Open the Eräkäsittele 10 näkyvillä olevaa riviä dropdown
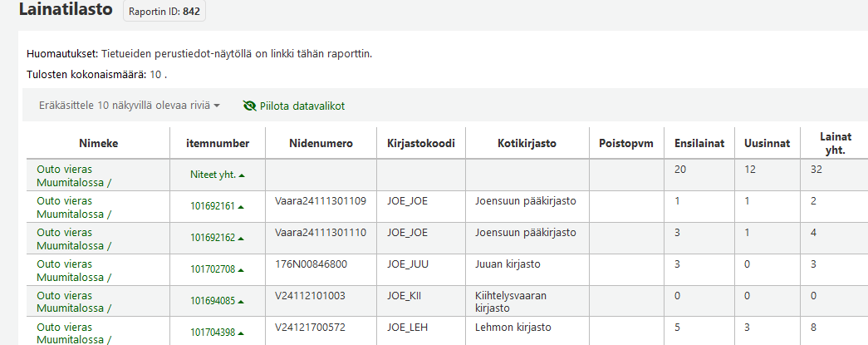Image resolution: width=868 pixels, height=345 pixels. click(129, 106)
